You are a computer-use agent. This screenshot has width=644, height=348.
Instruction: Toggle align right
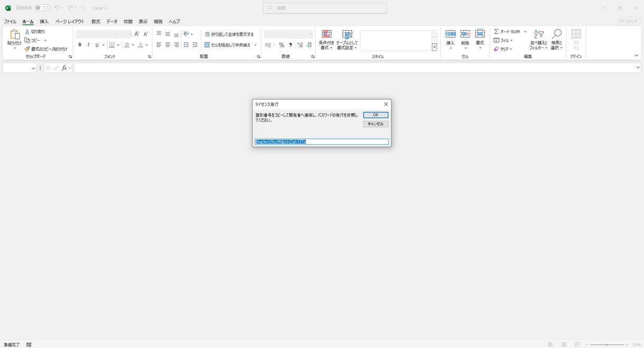click(x=176, y=45)
